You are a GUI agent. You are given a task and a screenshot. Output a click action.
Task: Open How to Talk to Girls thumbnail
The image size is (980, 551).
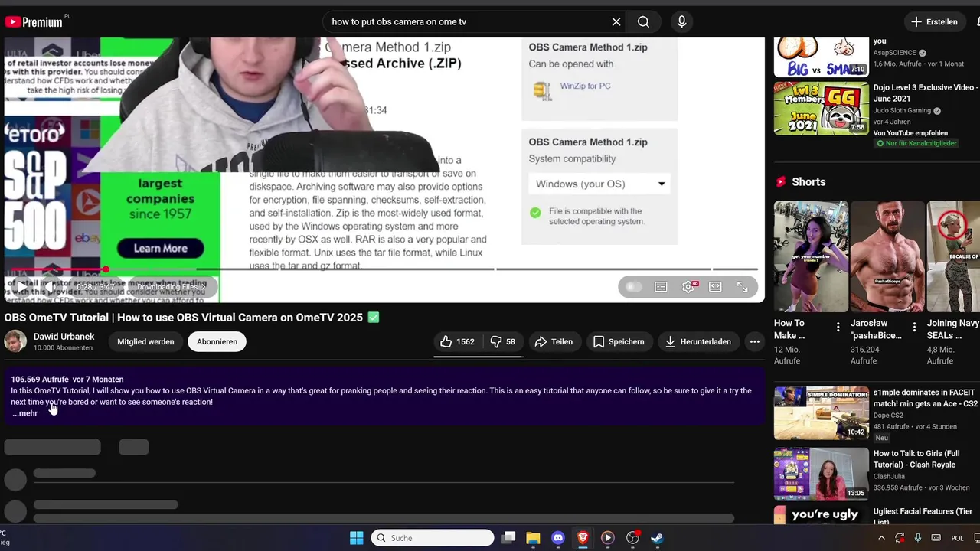[x=821, y=474]
